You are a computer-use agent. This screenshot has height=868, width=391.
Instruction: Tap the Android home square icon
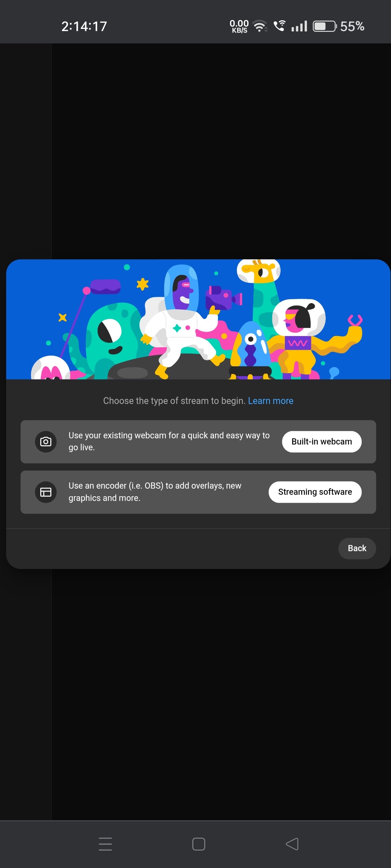[x=199, y=844]
